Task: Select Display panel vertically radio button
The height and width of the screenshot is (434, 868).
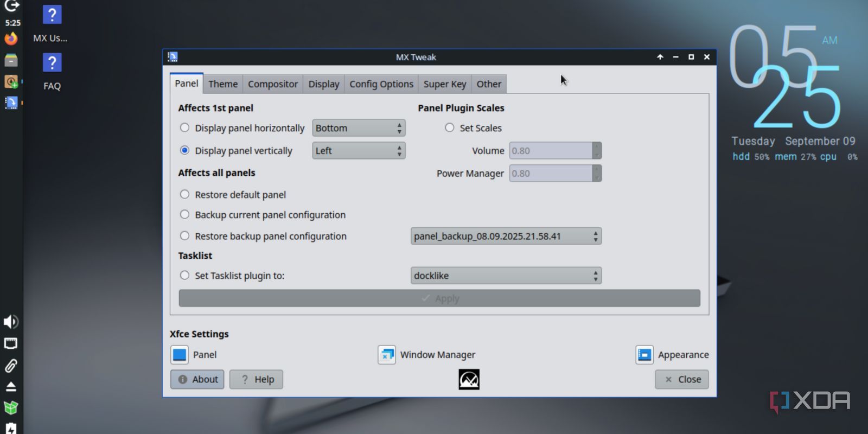Action: pos(184,150)
